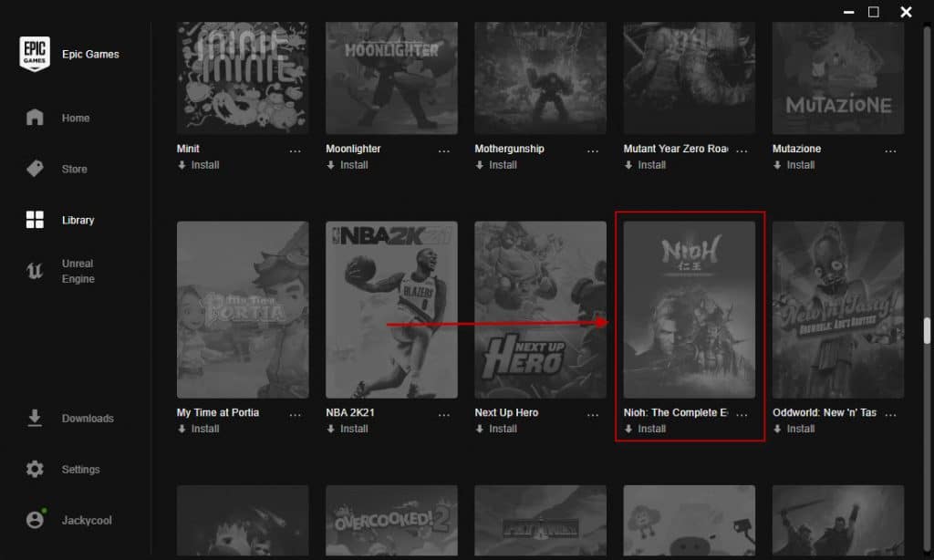This screenshot has height=560, width=934.
Task: Open options menu for Minit
Action: 295,150
